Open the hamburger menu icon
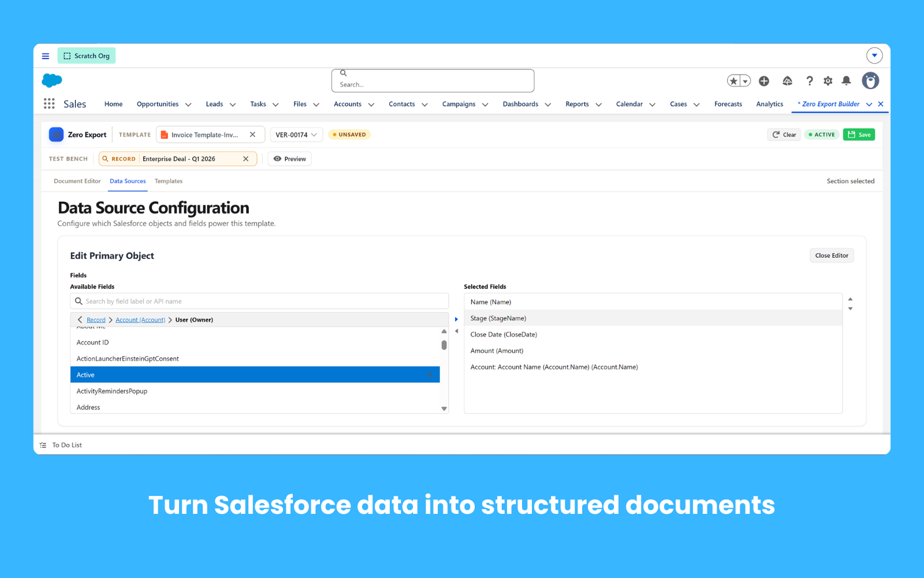Image resolution: width=924 pixels, height=578 pixels. [46, 56]
